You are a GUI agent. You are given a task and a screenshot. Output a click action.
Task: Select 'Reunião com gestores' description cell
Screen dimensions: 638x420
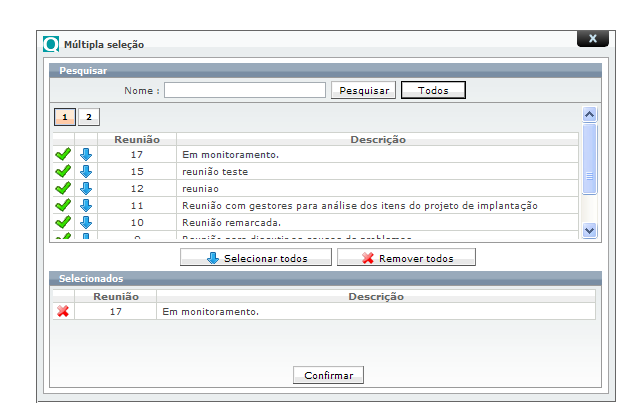coord(378,206)
